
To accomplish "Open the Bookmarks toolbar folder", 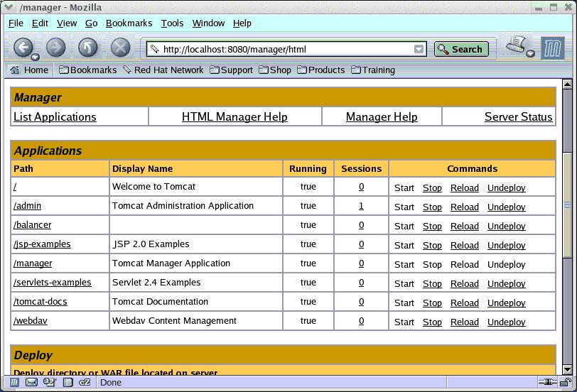I will [x=87, y=70].
